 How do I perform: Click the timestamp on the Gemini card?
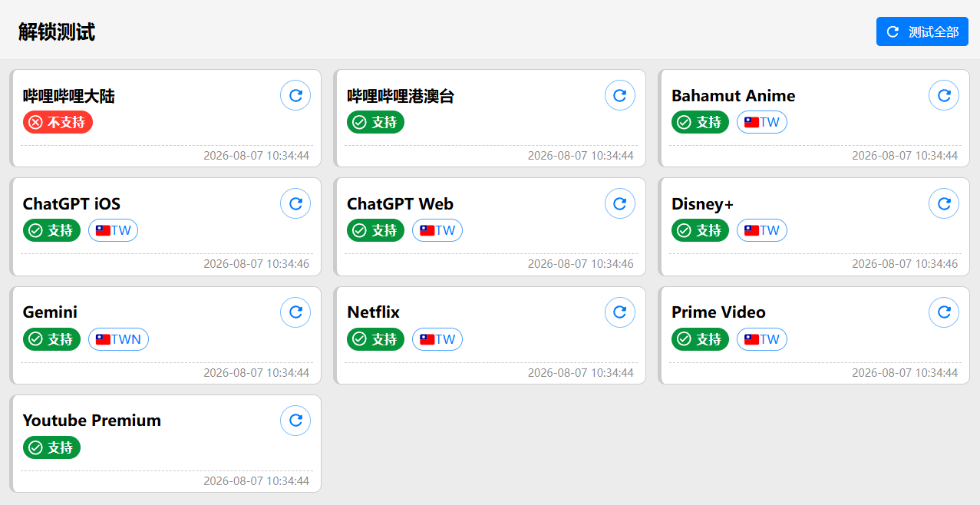click(256, 373)
